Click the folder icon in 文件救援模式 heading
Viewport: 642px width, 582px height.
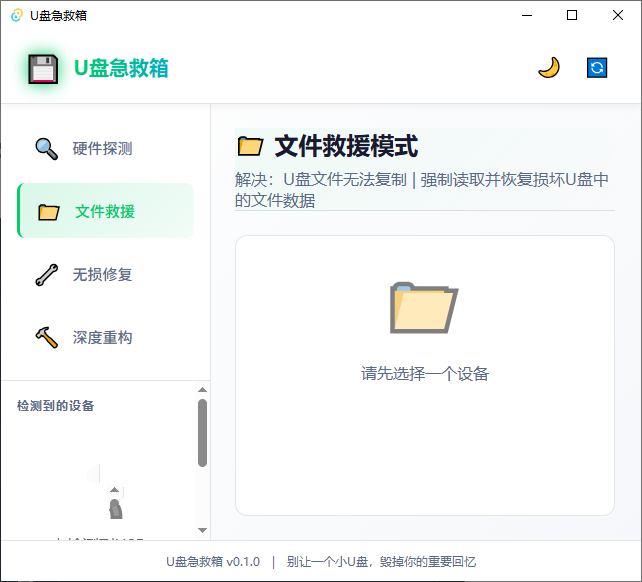(250, 146)
